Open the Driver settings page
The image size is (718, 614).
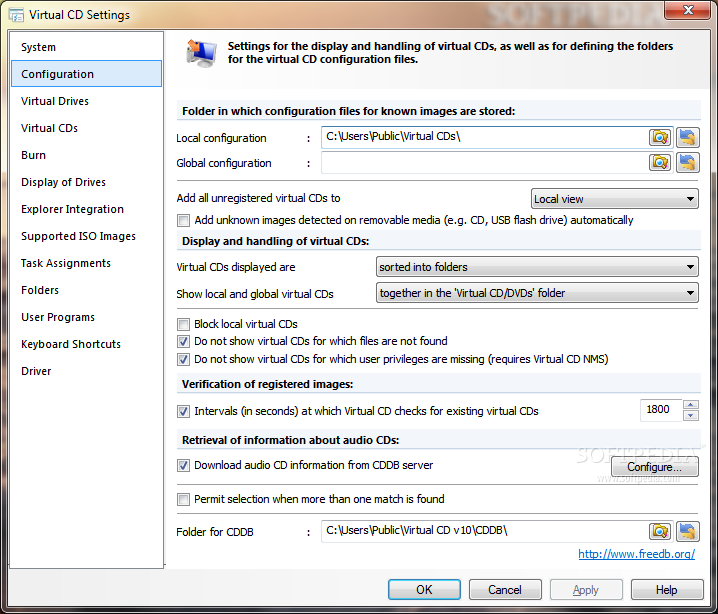87,371
